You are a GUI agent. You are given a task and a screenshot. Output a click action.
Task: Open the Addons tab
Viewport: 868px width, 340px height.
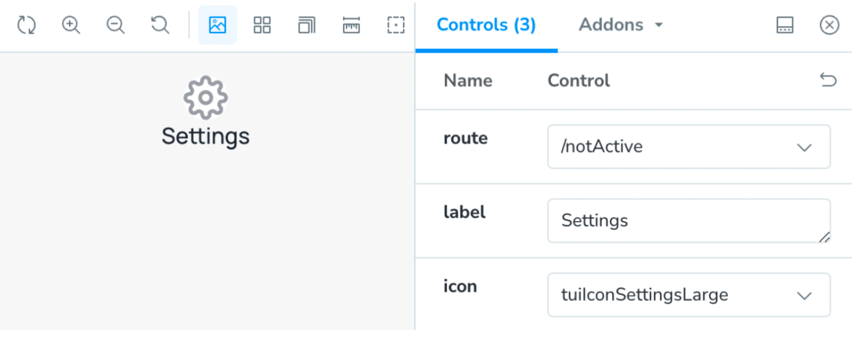(x=611, y=25)
